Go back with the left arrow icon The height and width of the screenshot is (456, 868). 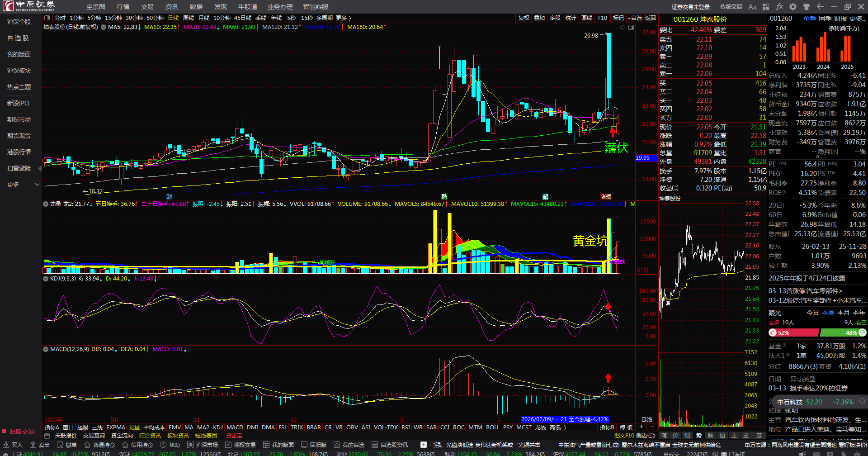coord(820,7)
